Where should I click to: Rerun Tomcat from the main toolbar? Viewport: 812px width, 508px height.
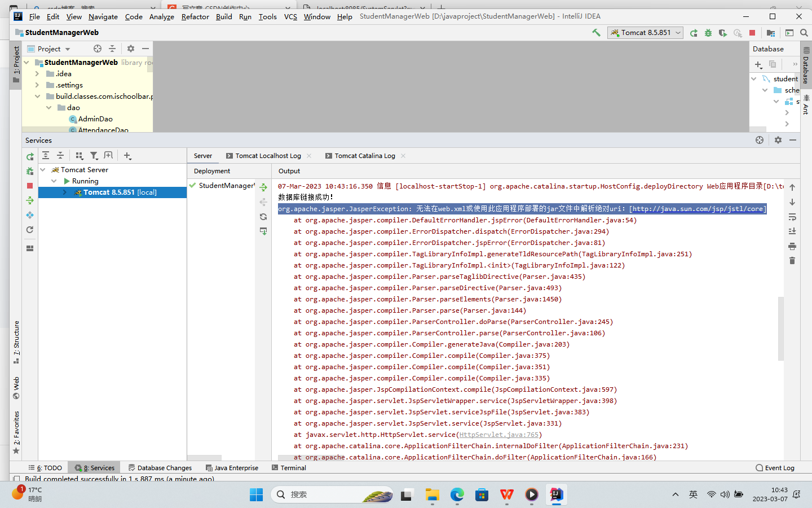(694, 33)
